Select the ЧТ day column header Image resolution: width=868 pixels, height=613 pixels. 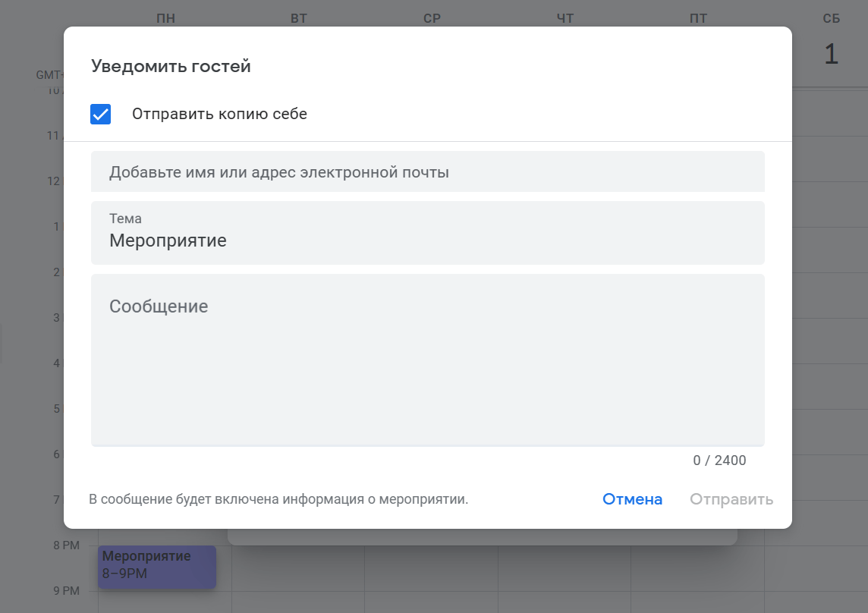coord(565,18)
